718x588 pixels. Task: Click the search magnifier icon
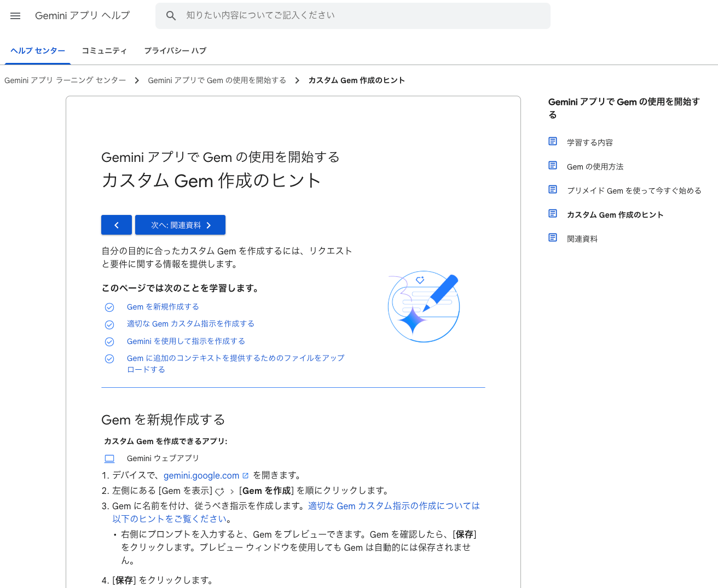(x=171, y=16)
